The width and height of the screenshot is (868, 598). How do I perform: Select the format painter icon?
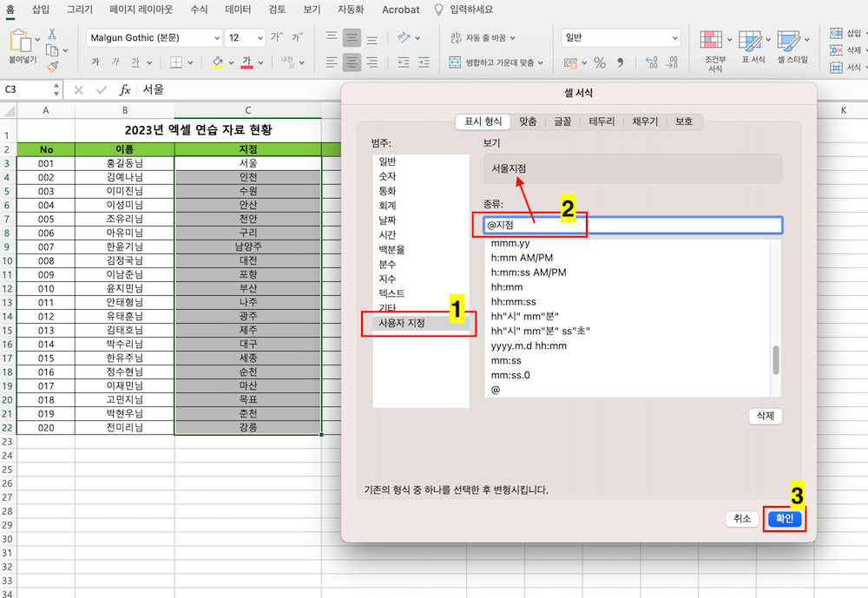click(x=53, y=66)
